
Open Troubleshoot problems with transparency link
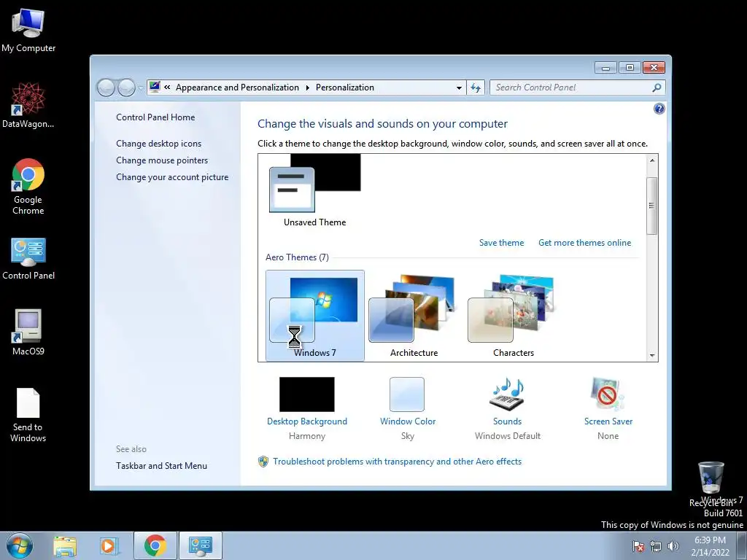[397, 462]
